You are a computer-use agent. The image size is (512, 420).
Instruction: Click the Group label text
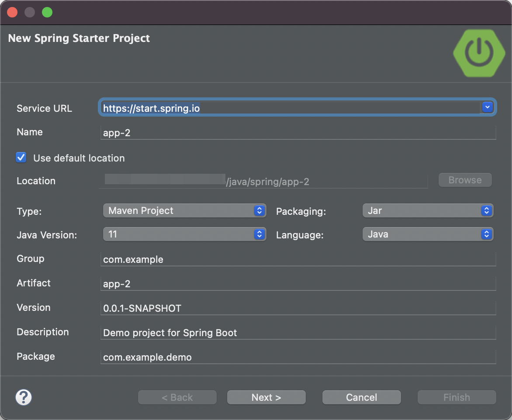tap(31, 258)
